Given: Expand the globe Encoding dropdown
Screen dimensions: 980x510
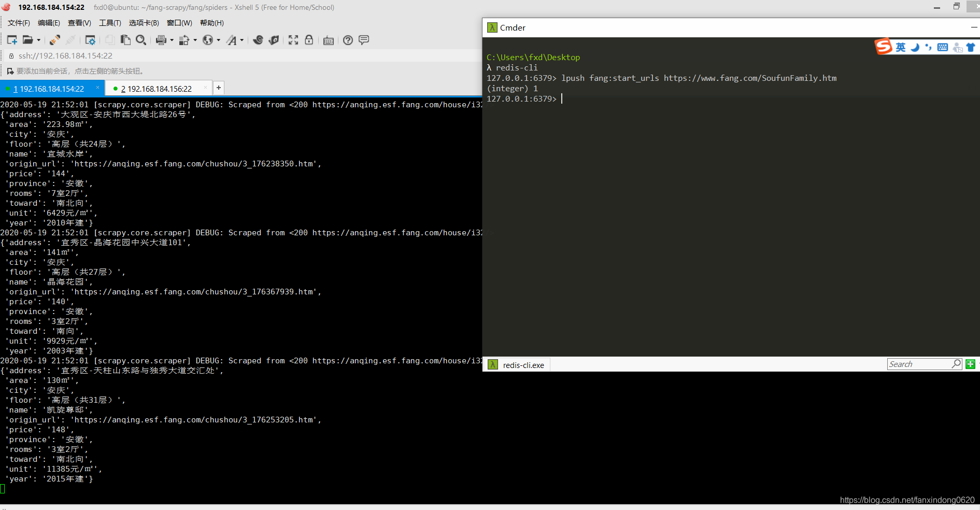Looking at the screenshot, I should tap(219, 40).
